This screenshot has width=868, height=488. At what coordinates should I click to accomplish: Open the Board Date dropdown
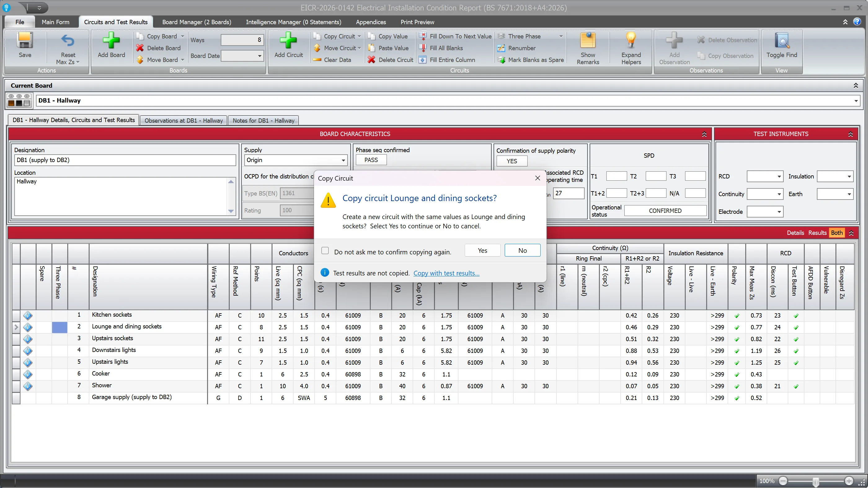(259, 55)
